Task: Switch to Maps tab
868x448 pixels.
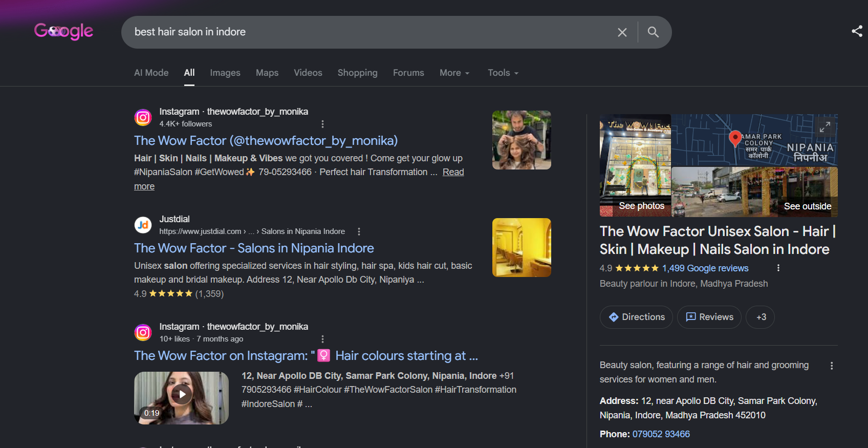Action: (267, 73)
